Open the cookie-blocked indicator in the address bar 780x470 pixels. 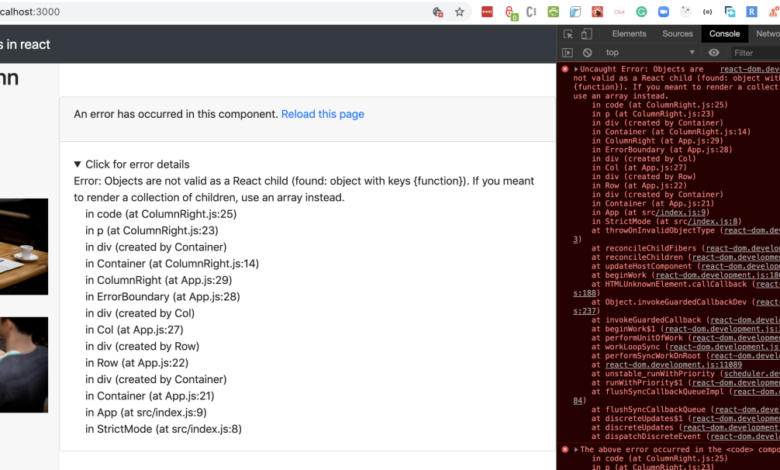(x=438, y=12)
